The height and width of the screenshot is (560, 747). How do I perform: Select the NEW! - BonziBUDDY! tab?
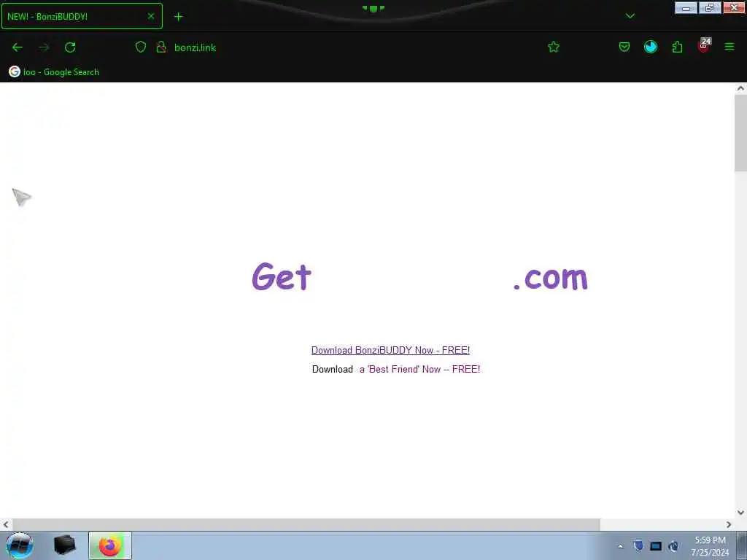82,16
